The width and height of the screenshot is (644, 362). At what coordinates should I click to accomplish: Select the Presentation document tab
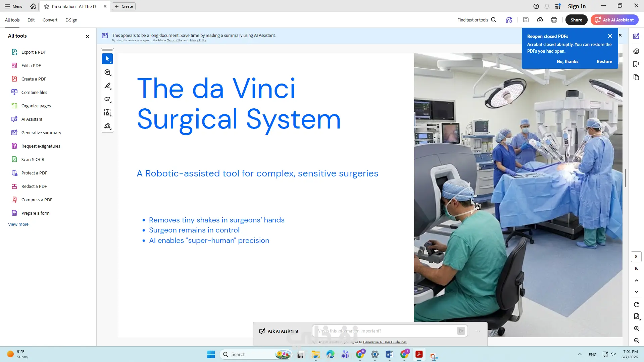point(75,6)
